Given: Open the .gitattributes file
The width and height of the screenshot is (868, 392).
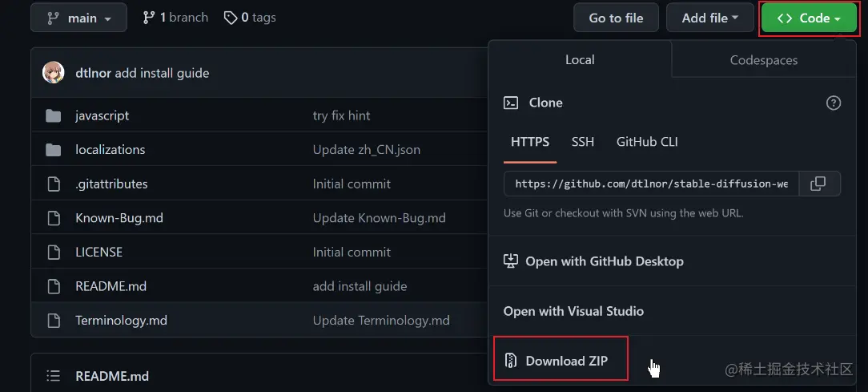Looking at the screenshot, I should pyautogui.click(x=111, y=184).
